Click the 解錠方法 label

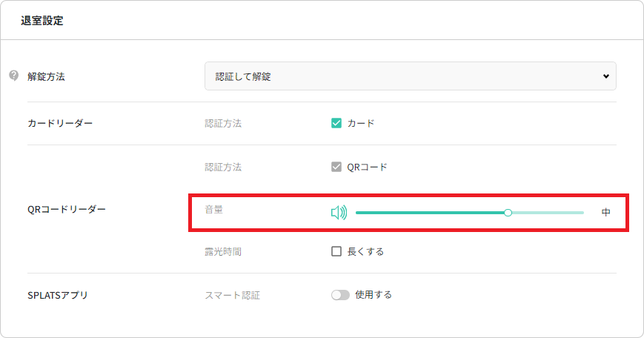click(46, 76)
